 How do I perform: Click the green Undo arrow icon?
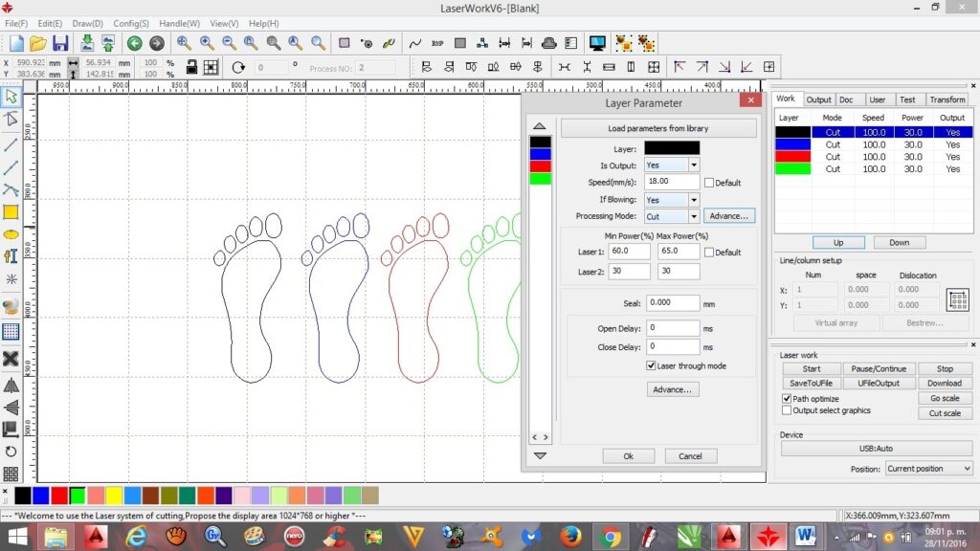(x=134, y=43)
